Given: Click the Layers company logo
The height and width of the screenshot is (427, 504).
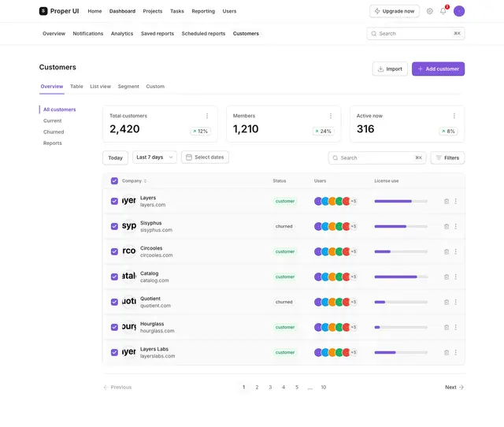Looking at the screenshot, I should [x=129, y=201].
